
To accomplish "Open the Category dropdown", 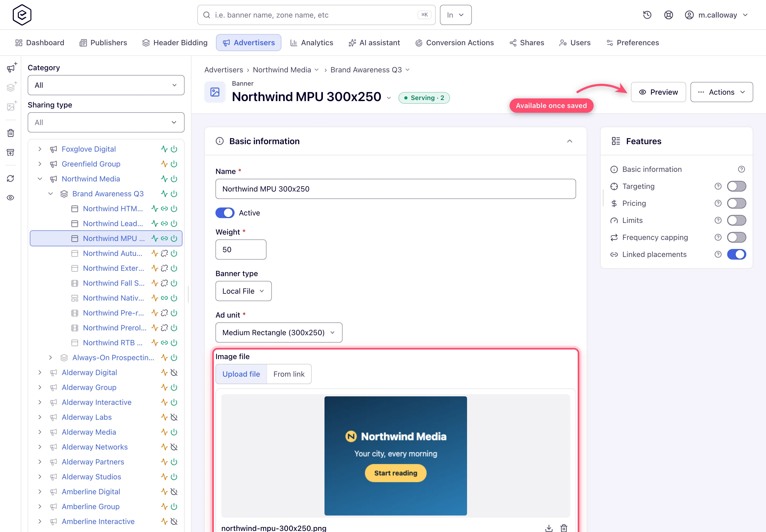I will coord(106,85).
